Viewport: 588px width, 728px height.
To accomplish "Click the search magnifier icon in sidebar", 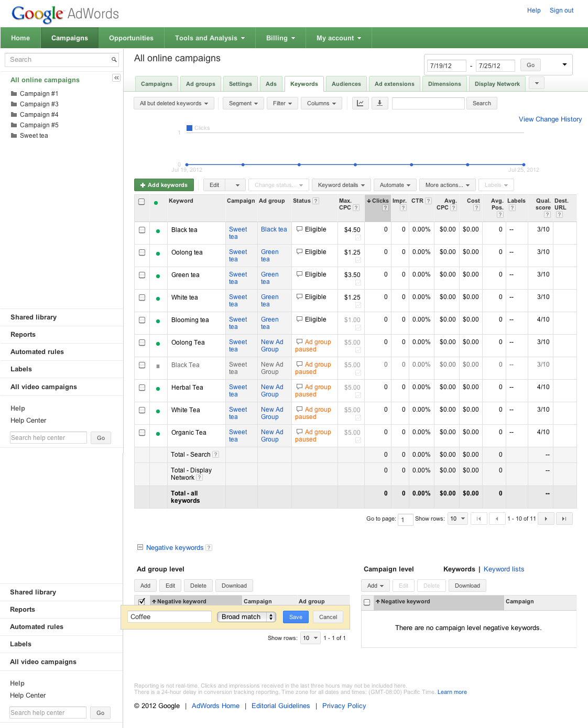I will (114, 60).
